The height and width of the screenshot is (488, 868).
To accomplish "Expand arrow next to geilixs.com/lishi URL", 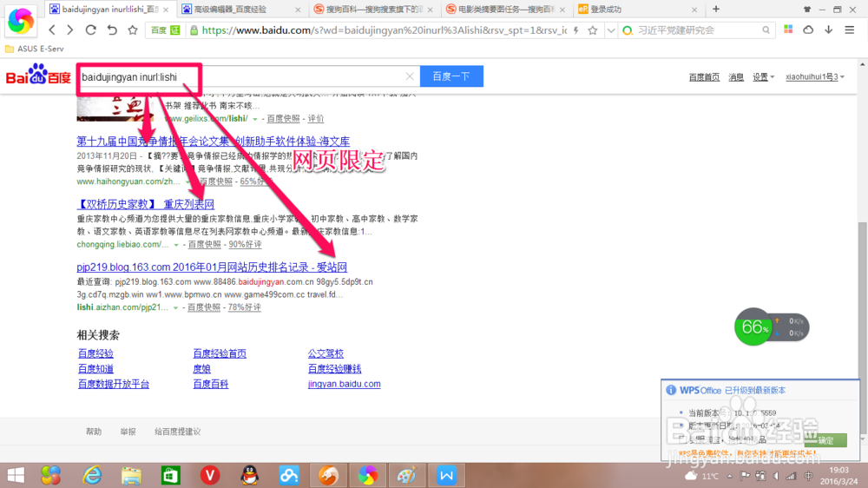I will tap(255, 119).
